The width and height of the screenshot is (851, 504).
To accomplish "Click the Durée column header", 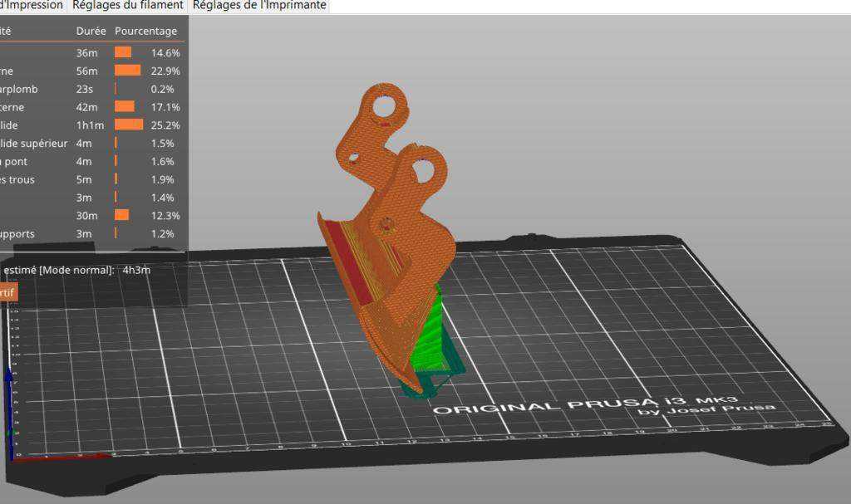I will 91,31.
